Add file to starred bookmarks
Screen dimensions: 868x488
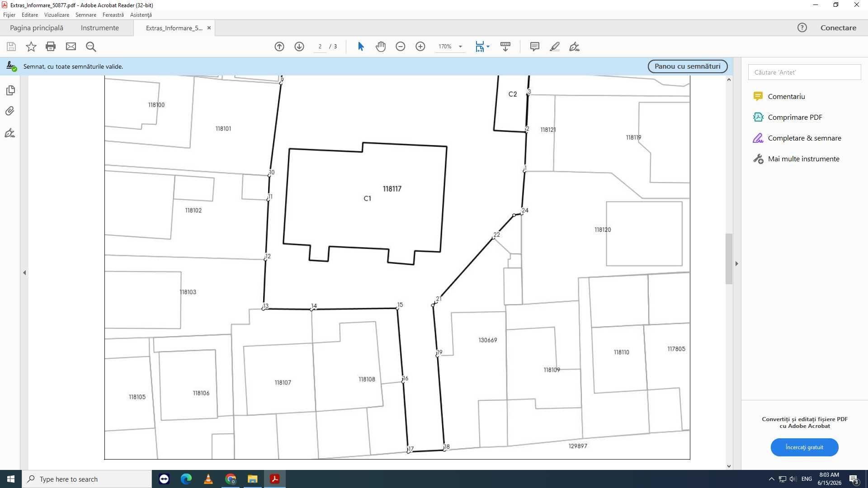(x=31, y=47)
